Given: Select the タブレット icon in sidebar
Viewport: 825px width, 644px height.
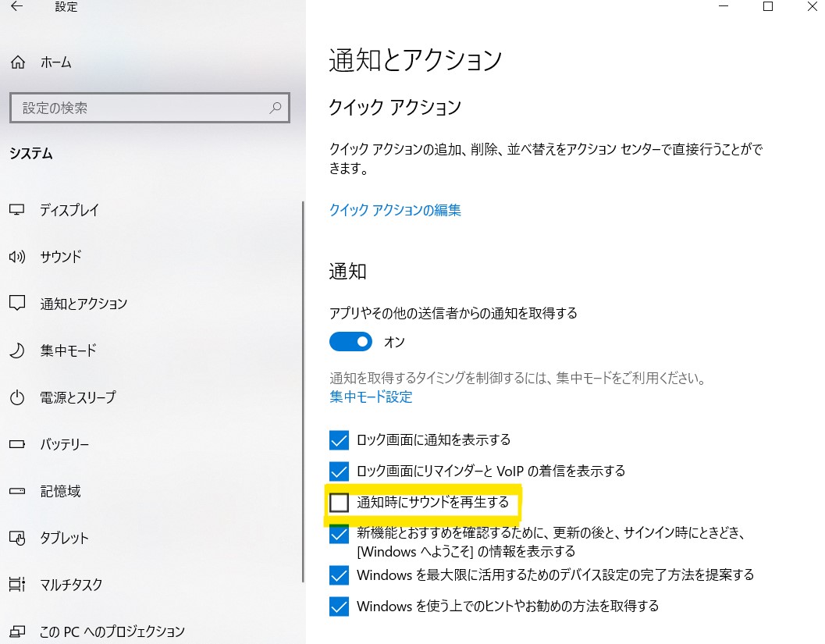Looking at the screenshot, I should click(x=16, y=537).
